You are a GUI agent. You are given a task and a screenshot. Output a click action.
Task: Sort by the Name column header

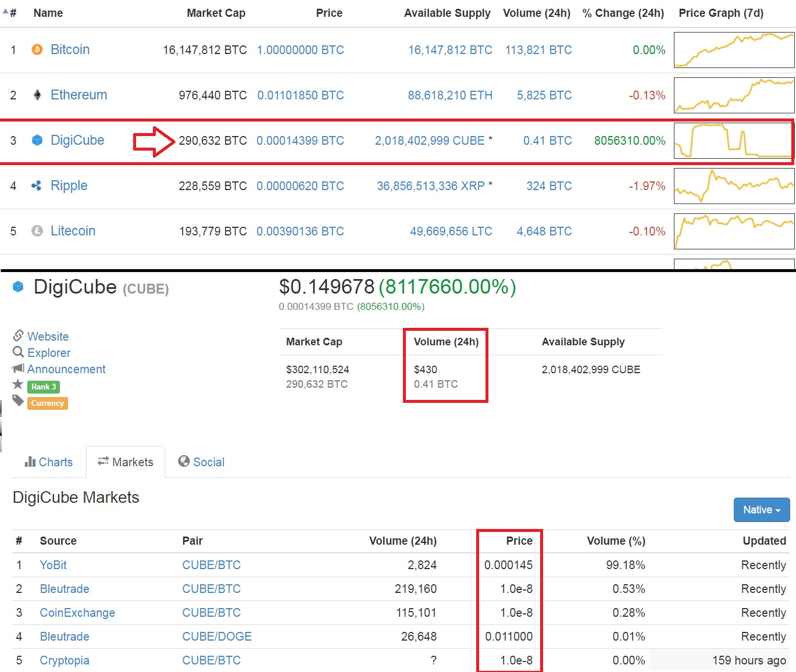(x=48, y=13)
